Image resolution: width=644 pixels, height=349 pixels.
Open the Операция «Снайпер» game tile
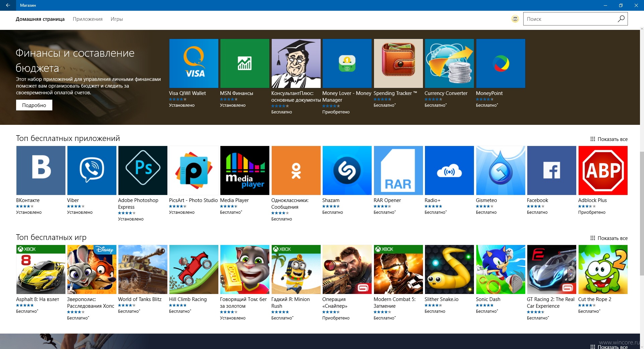tap(347, 269)
